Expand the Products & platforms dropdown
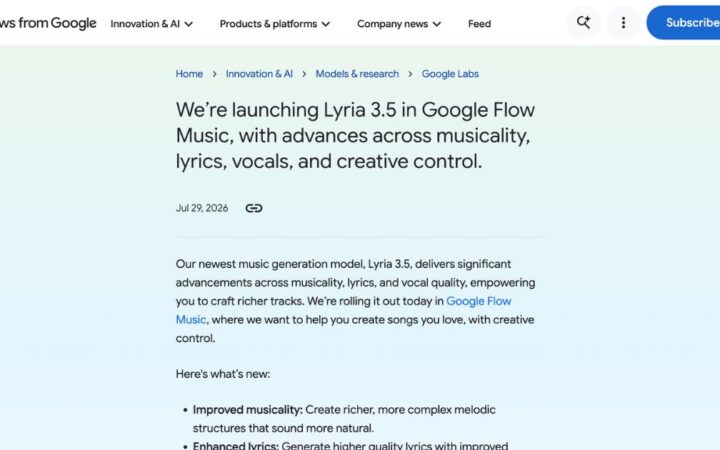Screen dimensions: 720x450 click(x=275, y=23)
